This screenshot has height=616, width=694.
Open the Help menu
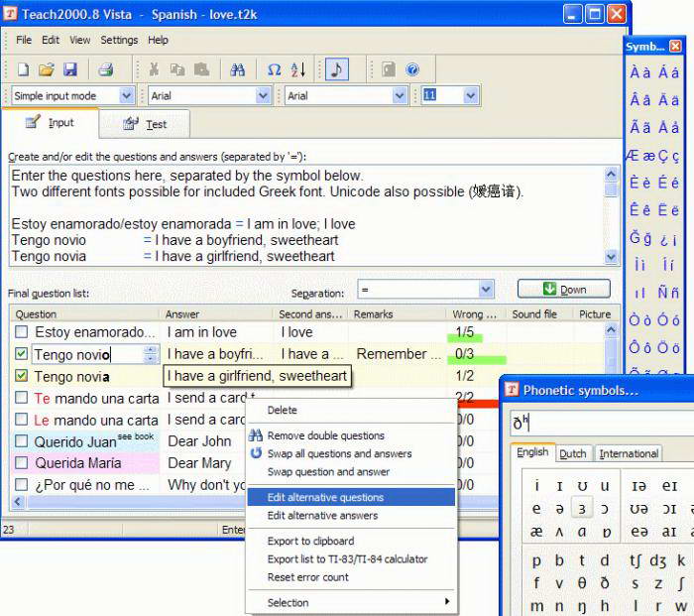click(x=158, y=40)
